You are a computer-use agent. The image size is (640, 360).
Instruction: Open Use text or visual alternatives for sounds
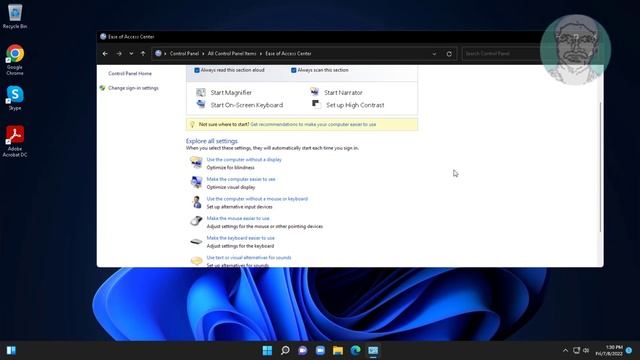[249, 258]
